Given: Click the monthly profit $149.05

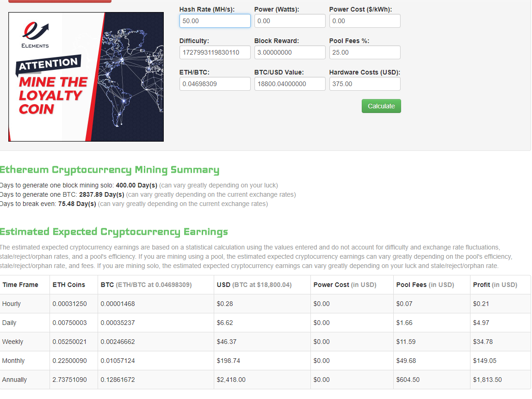Looking at the screenshot, I should point(484,361).
